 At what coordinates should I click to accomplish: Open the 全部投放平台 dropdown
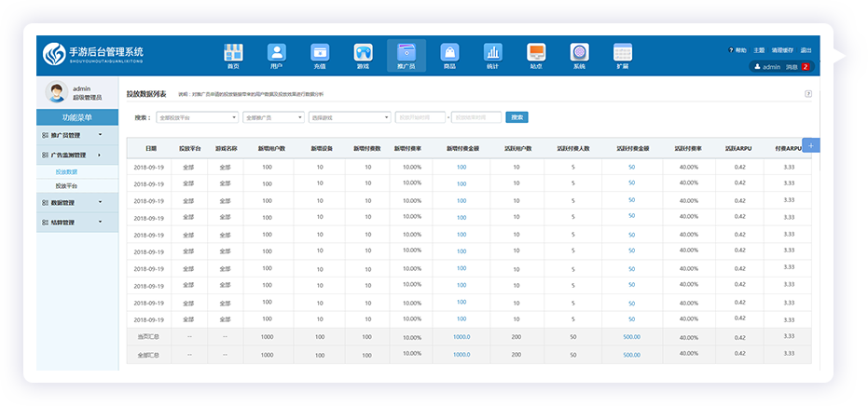coord(197,117)
